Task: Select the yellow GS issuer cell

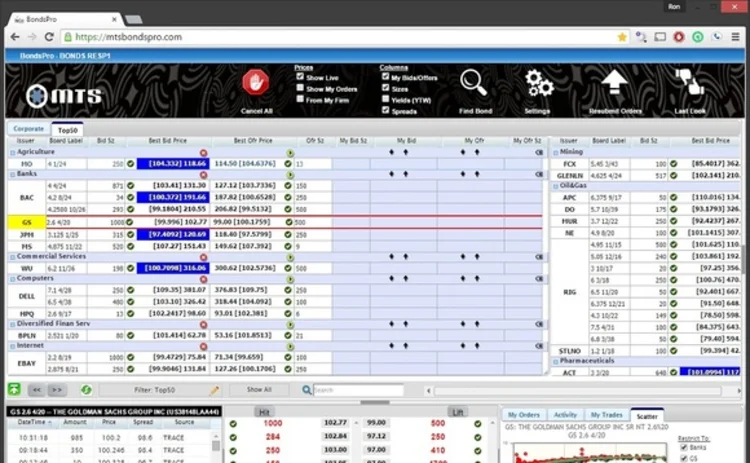Action: click(x=27, y=222)
